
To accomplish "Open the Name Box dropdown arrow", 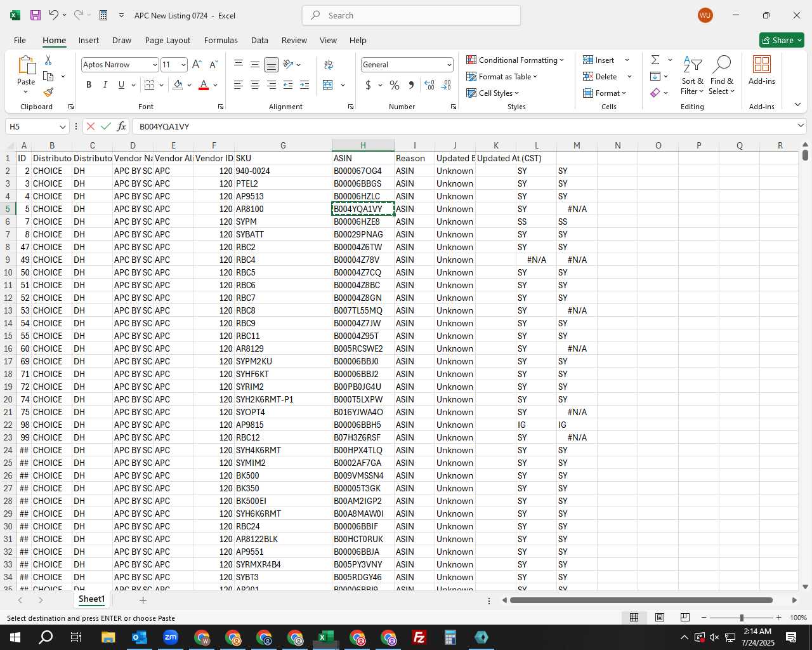I will (62, 126).
